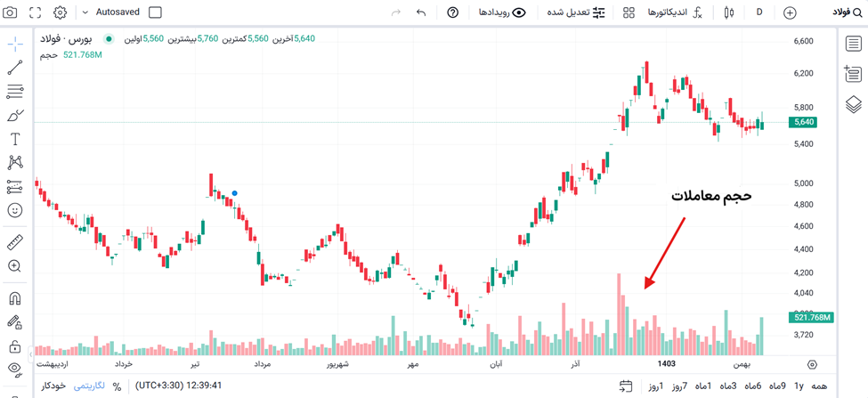This screenshot has width=868, height=398.
Task: Open the اندیکاتورها indicators menu
Action: 674,12
